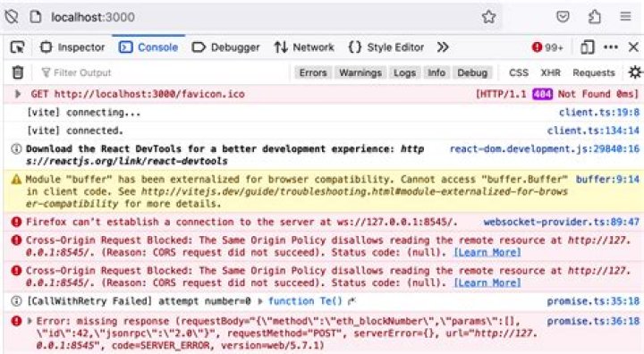Screen dimensions: 644x354
Task: Expand the function Te() object
Action: tap(260, 301)
